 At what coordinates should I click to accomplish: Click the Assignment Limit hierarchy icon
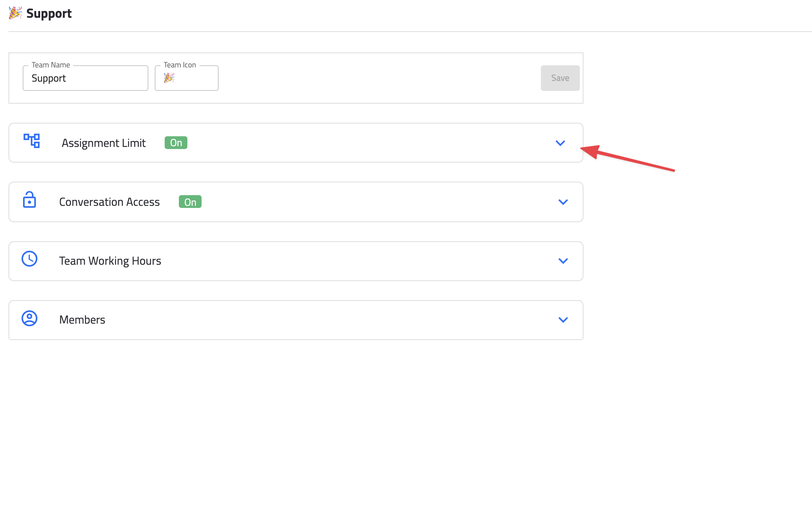pyautogui.click(x=32, y=141)
